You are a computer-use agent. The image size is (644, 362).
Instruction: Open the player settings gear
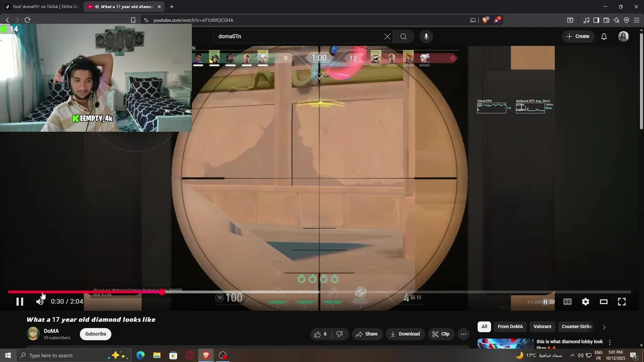586,302
